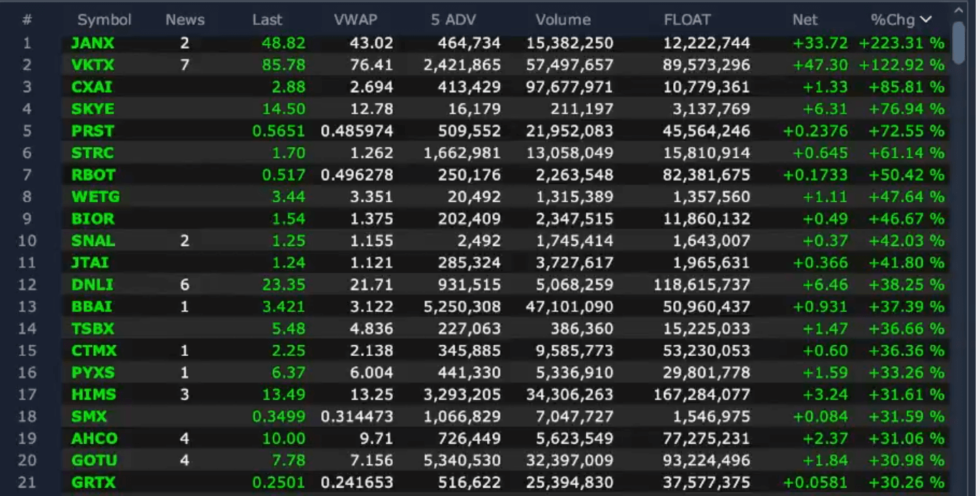Click WETG last price 3.44
Screen dimensions: 980x496
pos(289,197)
